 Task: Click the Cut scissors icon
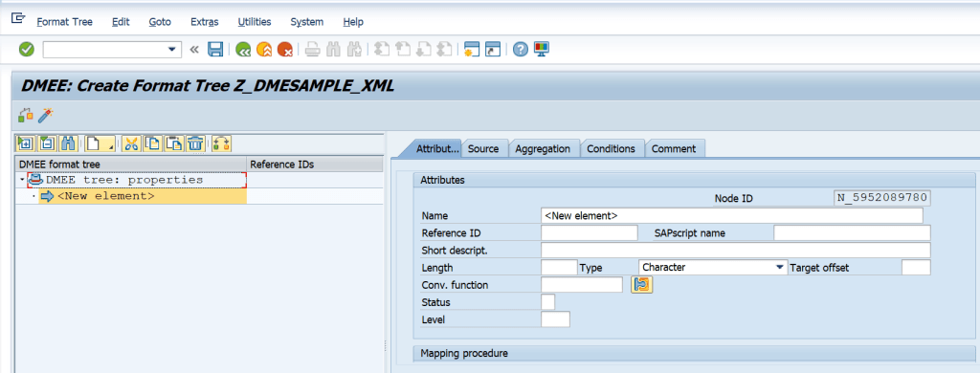coord(130,143)
